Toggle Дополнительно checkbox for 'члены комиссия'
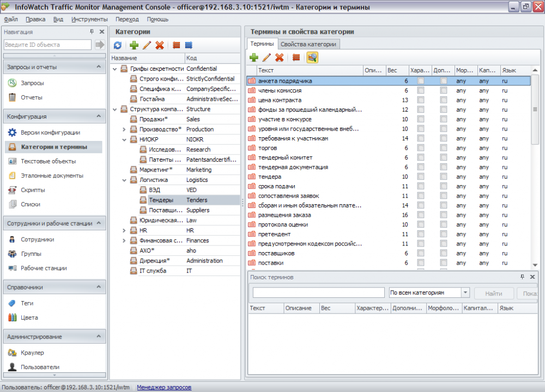 [444, 90]
